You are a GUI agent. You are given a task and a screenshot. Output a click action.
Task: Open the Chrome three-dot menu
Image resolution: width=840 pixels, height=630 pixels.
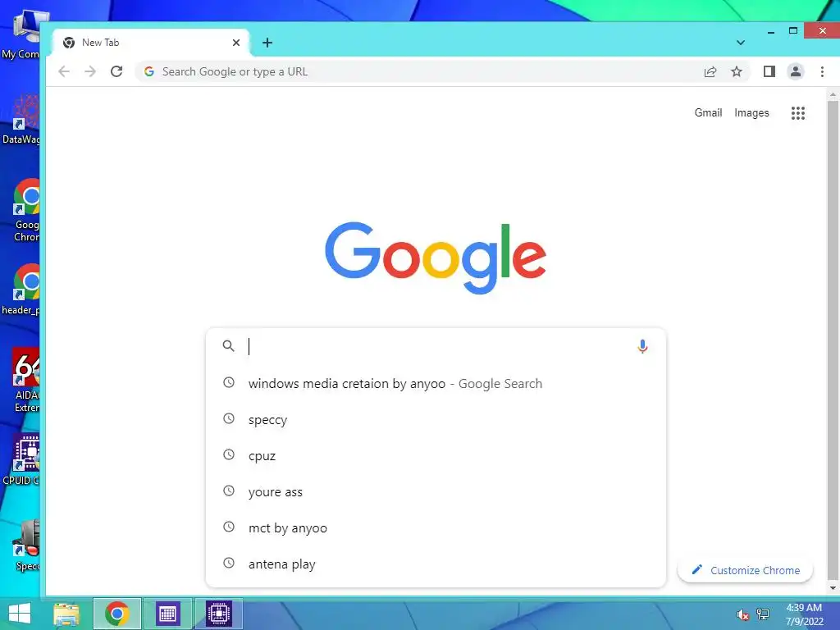[x=822, y=71]
